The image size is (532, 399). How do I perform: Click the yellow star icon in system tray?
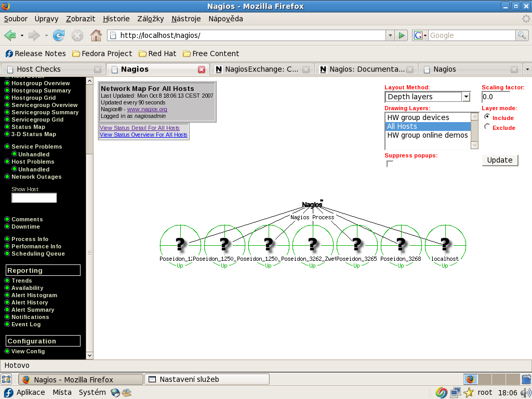coord(469,393)
